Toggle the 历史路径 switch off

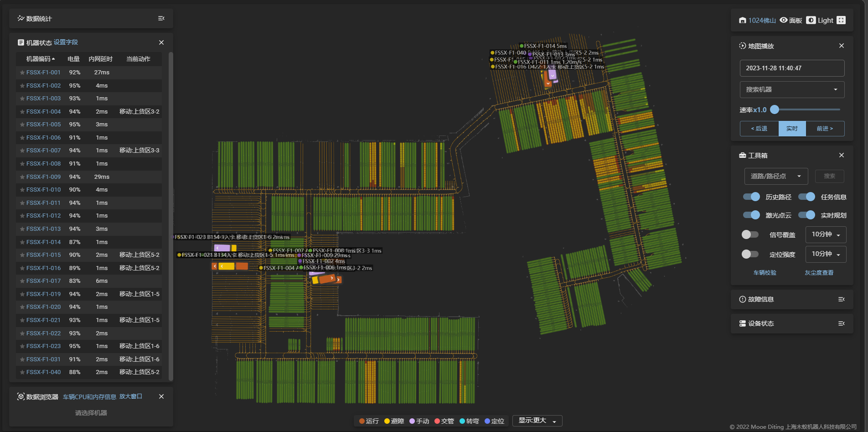tap(751, 197)
